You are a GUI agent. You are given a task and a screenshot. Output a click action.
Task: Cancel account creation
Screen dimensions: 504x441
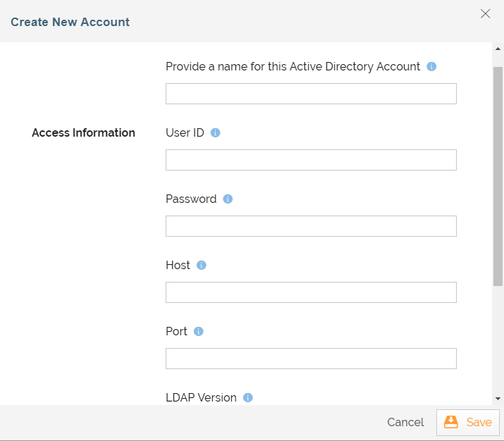click(405, 423)
